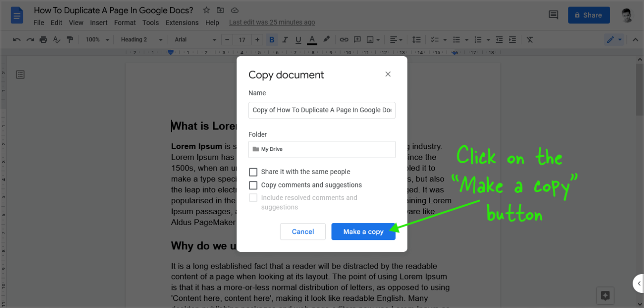Open the Edit menu

tap(57, 22)
